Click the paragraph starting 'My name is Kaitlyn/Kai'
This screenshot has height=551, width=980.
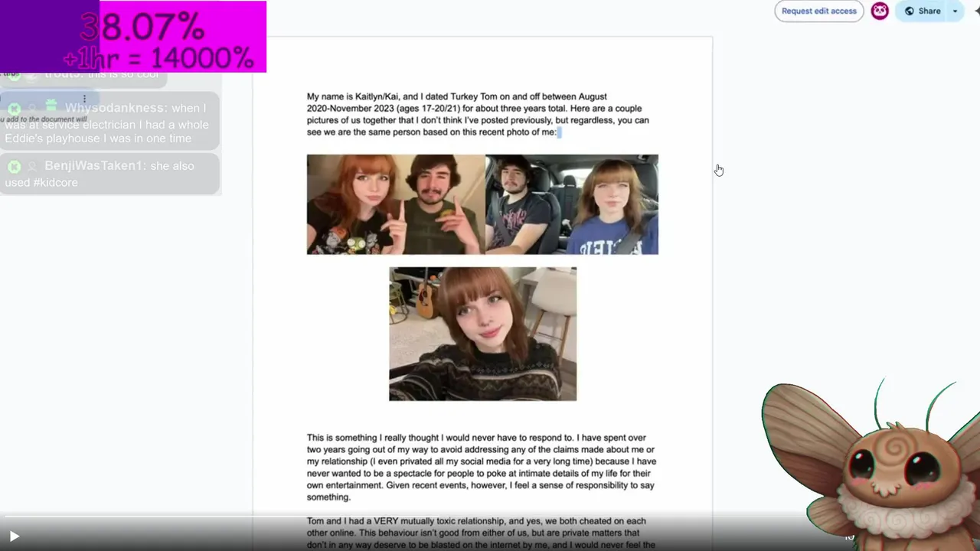coord(479,114)
